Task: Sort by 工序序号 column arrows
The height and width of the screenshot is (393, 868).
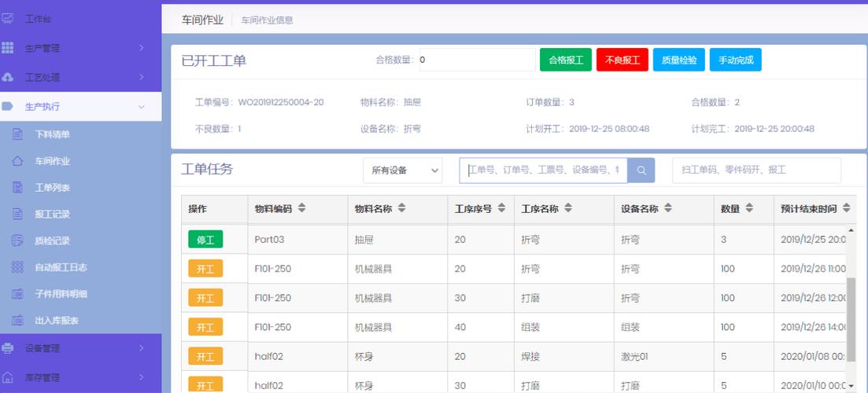Action: pos(501,208)
